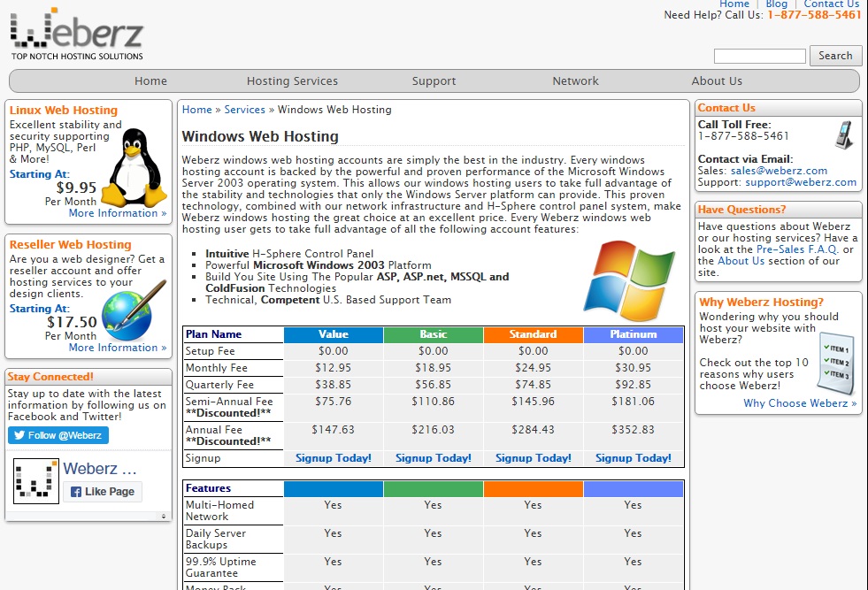This screenshot has height=590, width=868.
Task: Click the Windows Web Hosting page heading
Action: [x=260, y=136]
